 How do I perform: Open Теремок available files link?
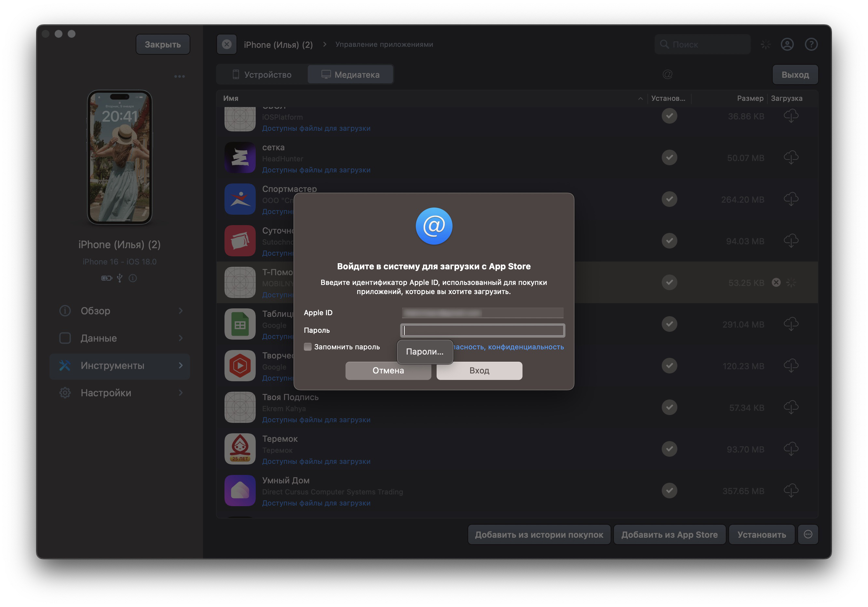pyautogui.click(x=316, y=462)
